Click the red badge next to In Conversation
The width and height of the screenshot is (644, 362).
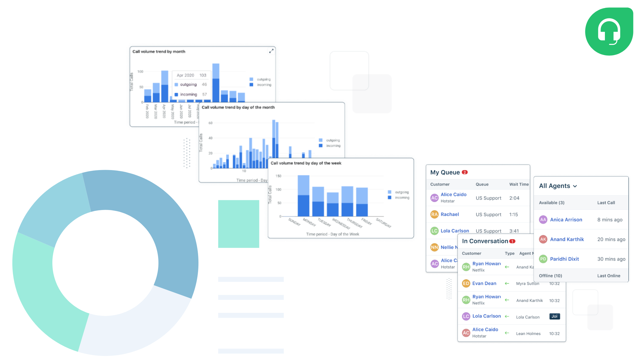(x=512, y=241)
